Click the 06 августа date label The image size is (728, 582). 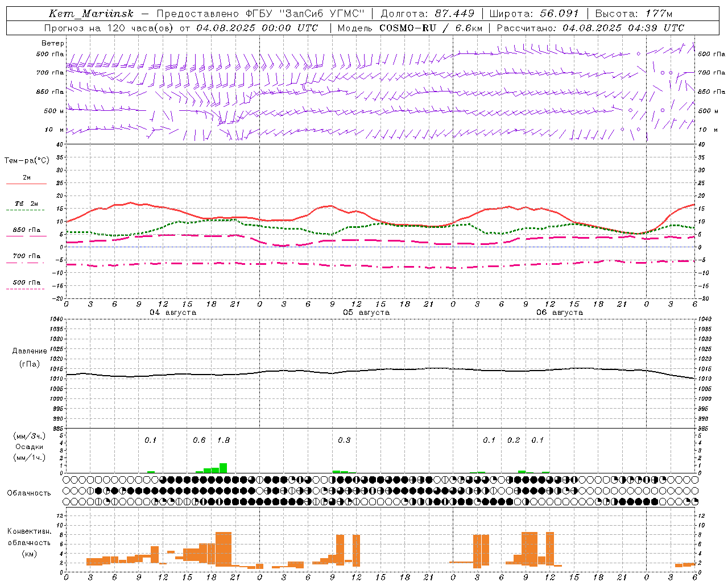[x=560, y=313]
